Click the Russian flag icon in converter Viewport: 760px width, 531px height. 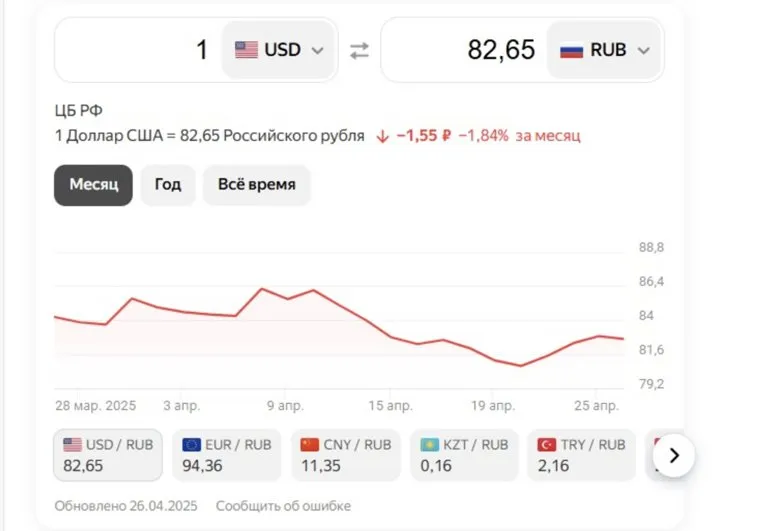[571, 50]
